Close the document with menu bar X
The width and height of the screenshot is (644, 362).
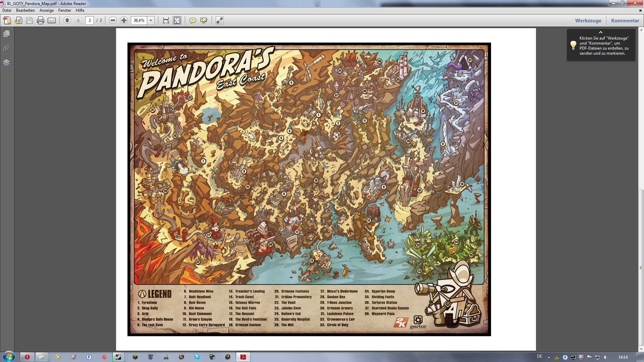click(640, 10)
